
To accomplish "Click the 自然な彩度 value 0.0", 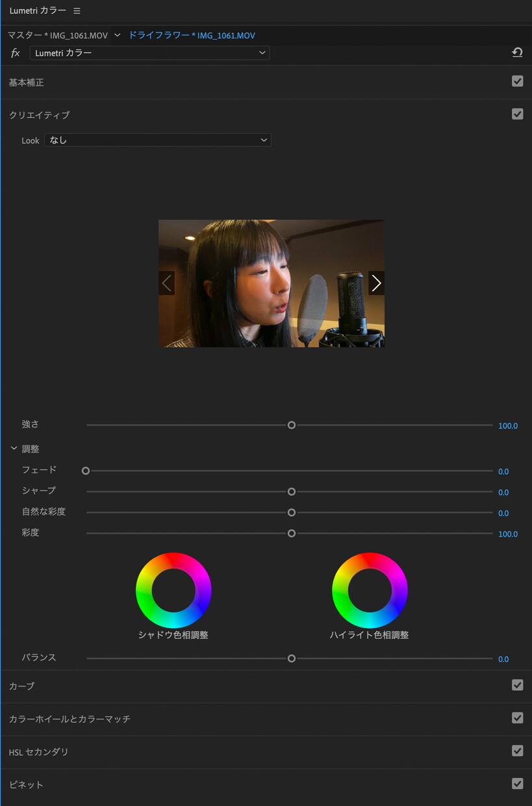I will (x=503, y=513).
